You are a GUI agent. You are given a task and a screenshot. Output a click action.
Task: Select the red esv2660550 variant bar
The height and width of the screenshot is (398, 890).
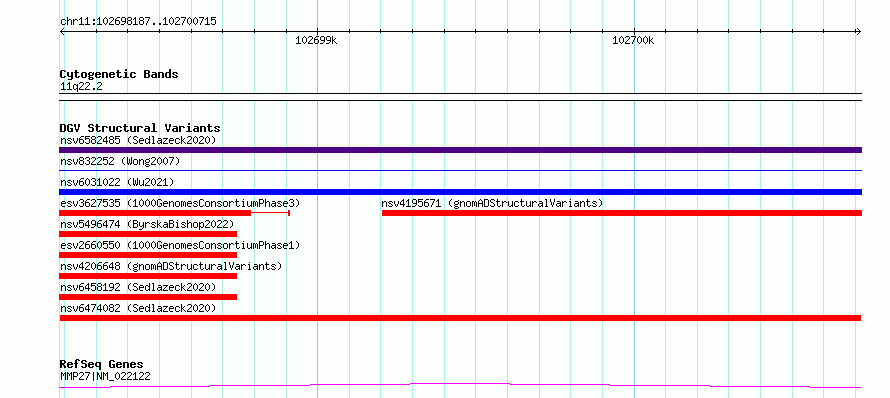pyautogui.click(x=148, y=255)
